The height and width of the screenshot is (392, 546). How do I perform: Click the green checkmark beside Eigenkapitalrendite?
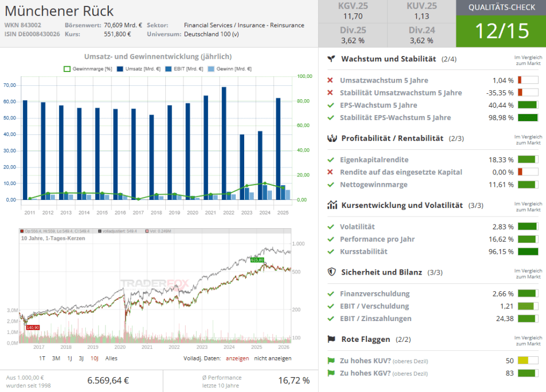[x=331, y=159]
